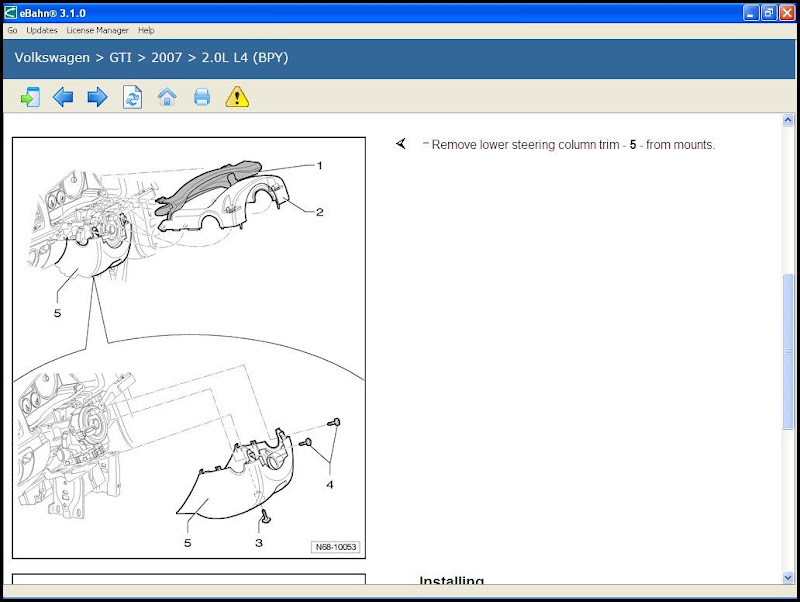This screenshot has width=800, height=602.
Task: Open the Home house icon
Action: pyautogui.click(x=167, y=97)
